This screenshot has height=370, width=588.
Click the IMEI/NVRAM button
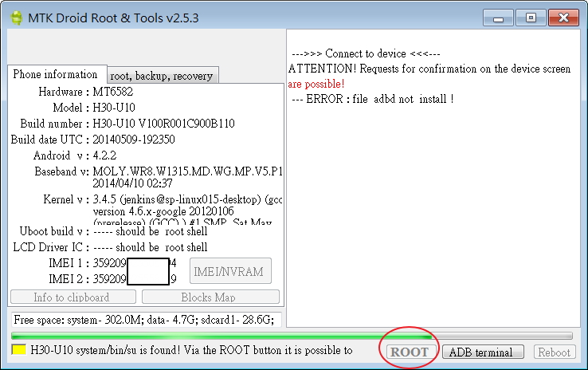tap(230, 271)
